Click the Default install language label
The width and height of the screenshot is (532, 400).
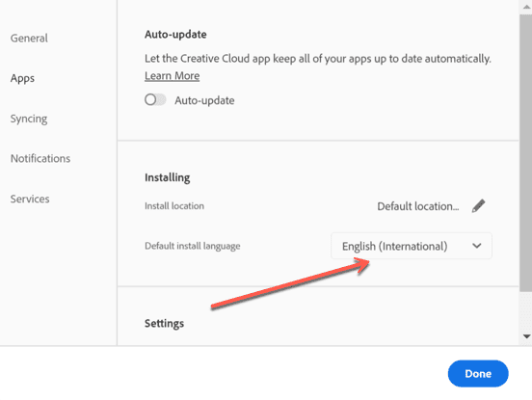click(x=193, y=246)
